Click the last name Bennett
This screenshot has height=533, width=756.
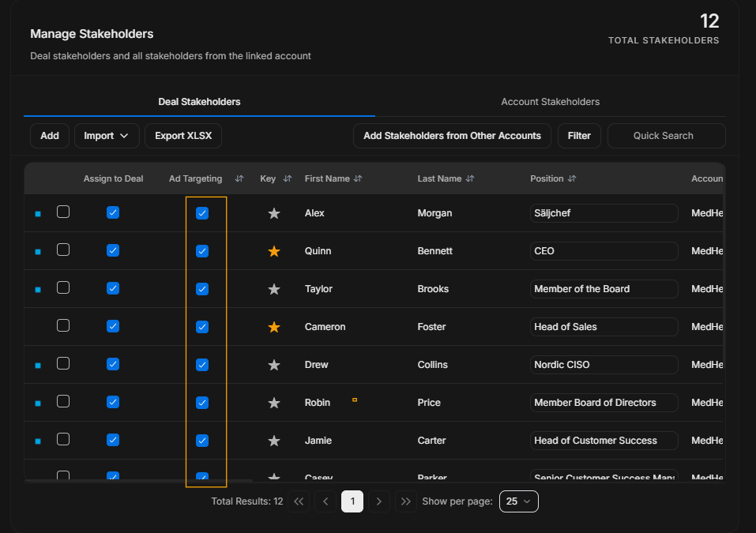pos(435,251)
